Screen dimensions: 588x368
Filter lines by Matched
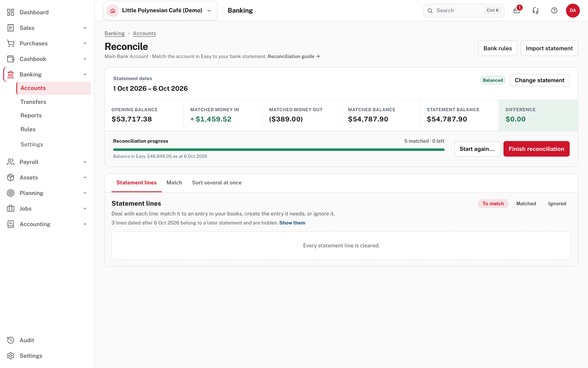526,204
